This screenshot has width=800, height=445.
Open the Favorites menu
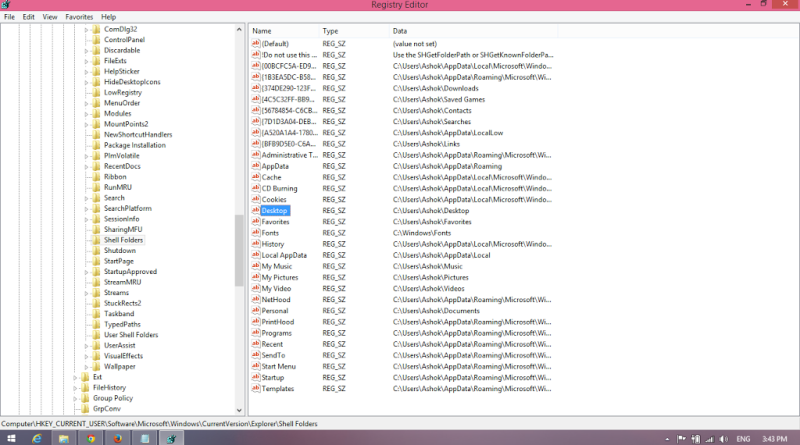click(79, 17)
